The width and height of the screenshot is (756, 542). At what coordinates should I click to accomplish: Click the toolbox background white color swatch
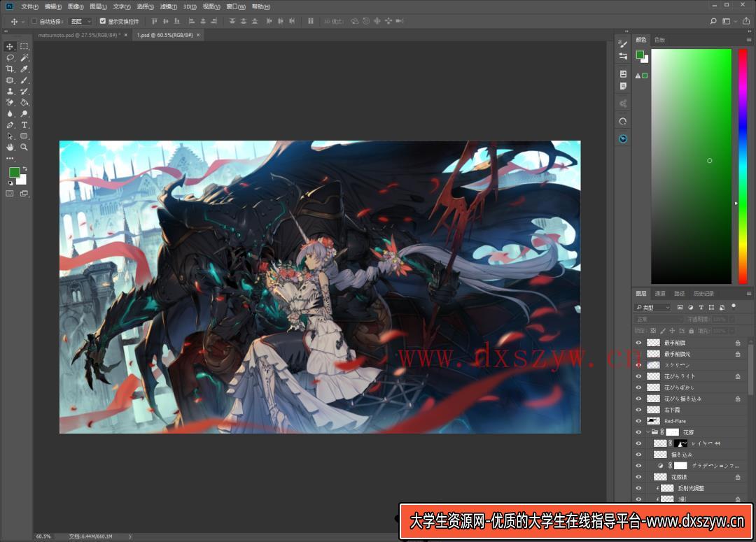[x=22, y=180]
